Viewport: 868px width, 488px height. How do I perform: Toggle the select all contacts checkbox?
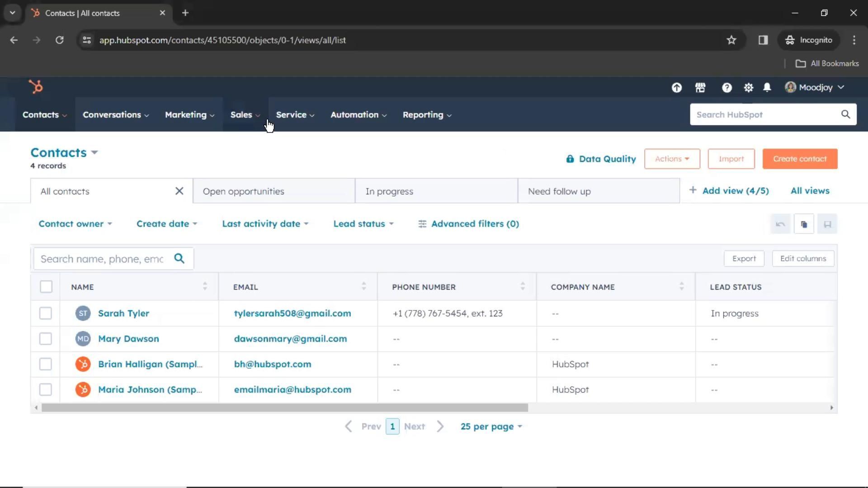point(46,287)
